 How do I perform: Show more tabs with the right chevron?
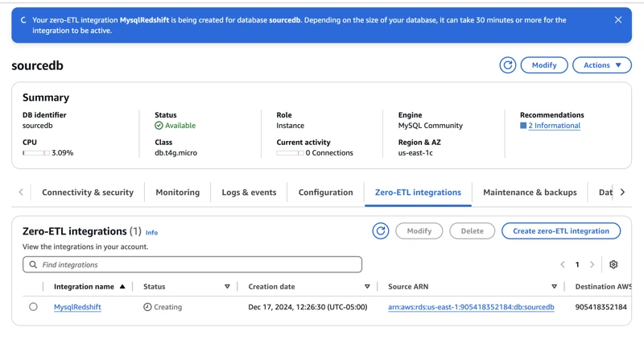pyautogui.click(x=622, y=192)
